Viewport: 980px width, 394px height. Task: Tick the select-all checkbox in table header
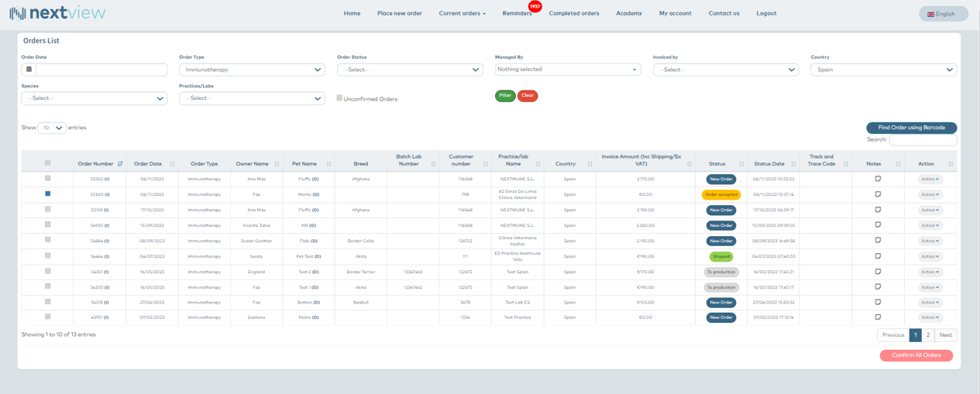tap(47, 163)
